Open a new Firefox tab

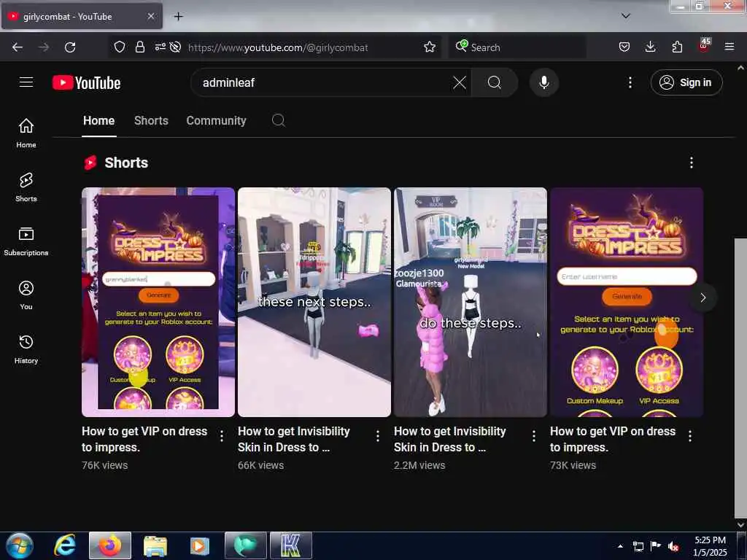pyautogui.click(x=178, y=17)
